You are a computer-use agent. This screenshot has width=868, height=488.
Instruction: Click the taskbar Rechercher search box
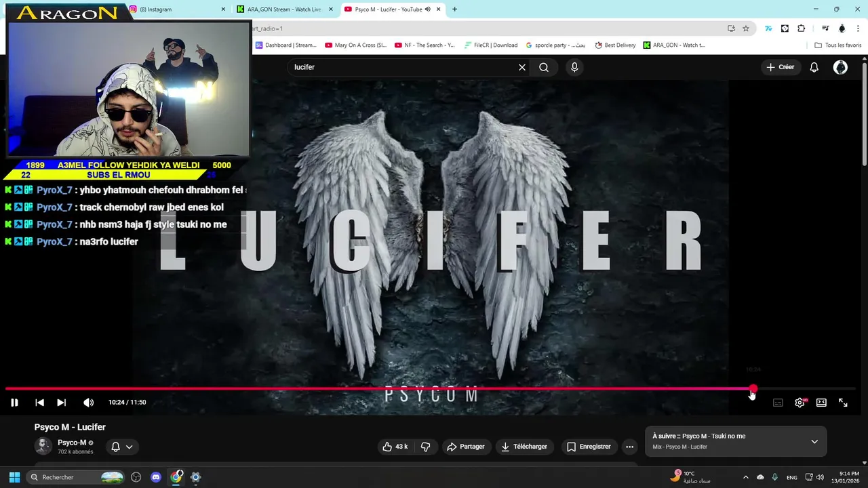[77, 477]
